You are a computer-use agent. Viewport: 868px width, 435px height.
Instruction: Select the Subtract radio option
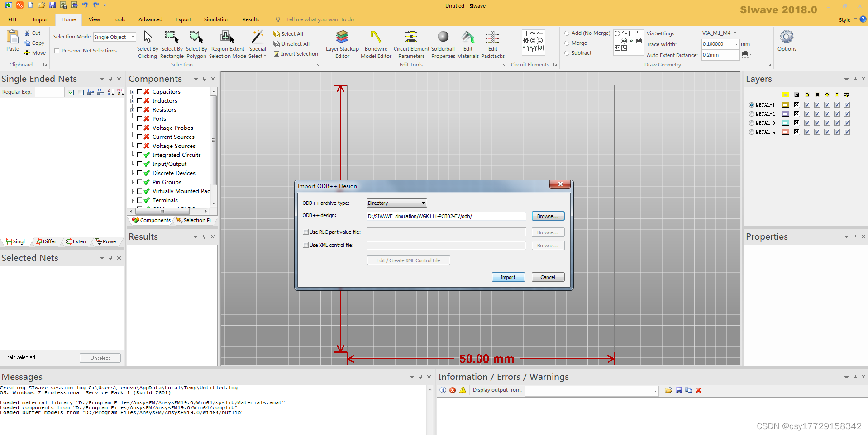click(567, 53)
